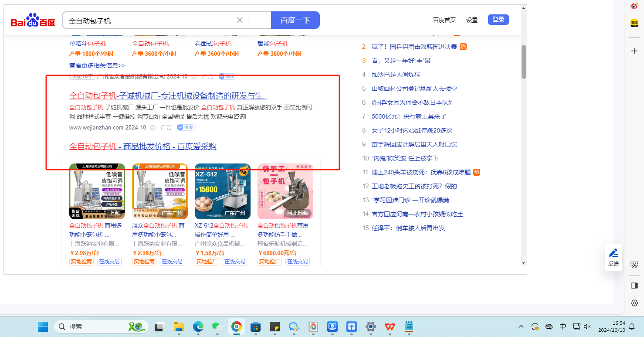Switch the 中 input method indicator

pos(563,326)
